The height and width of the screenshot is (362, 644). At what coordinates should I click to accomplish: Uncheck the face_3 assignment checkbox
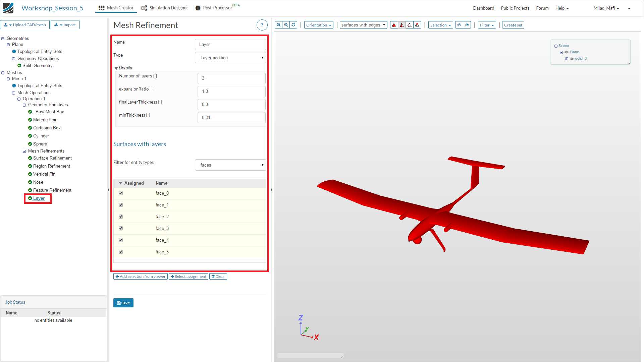121,229
